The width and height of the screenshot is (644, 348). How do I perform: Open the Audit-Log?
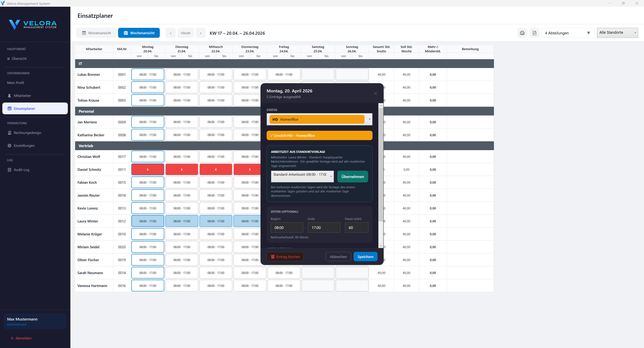(x=21, y=170)
